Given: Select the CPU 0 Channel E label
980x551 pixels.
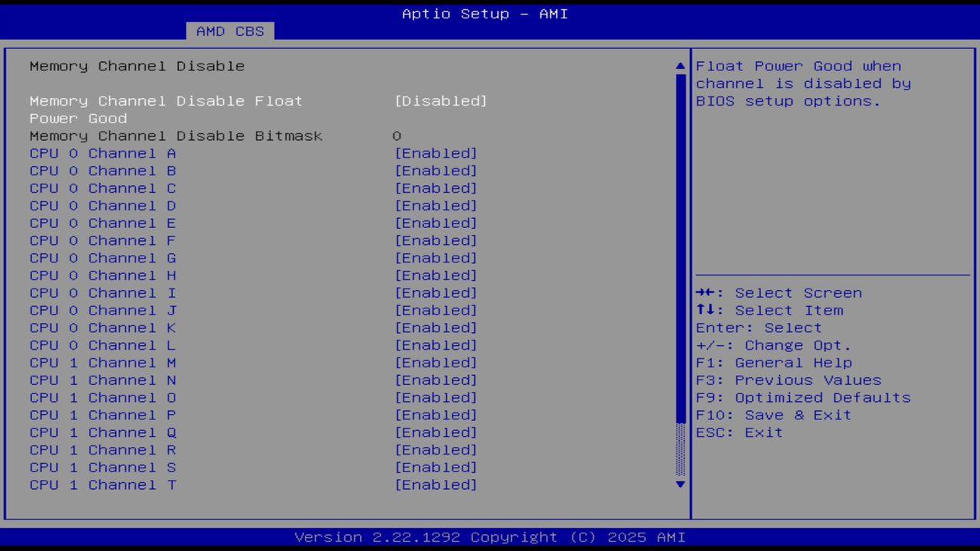Looking at the screenshot, I should (x=103, y=223).
